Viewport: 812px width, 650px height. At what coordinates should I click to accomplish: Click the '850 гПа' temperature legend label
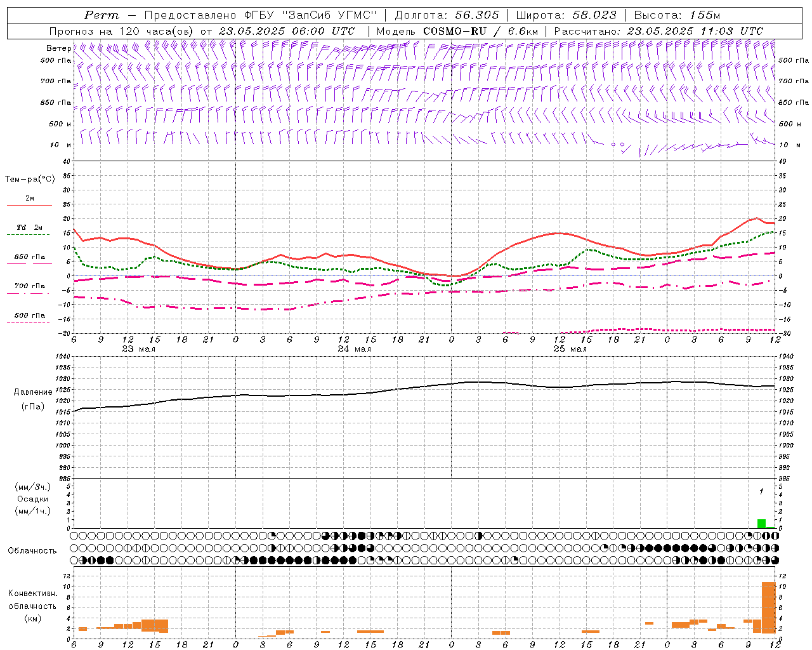(x=30, y=257)
